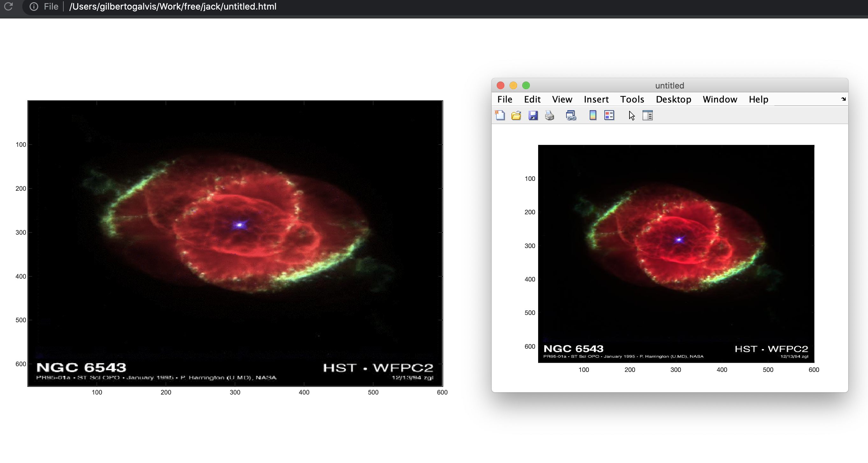Click x-axis label 600 in browser plot
This screenshot has width=868, height=463.
click(x=442, y=392)
